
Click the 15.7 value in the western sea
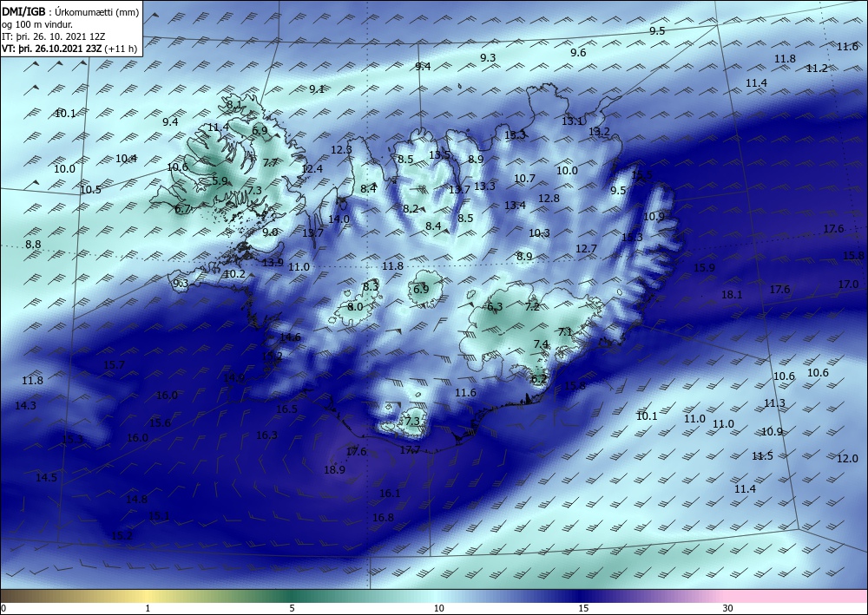tap(114, 364)
